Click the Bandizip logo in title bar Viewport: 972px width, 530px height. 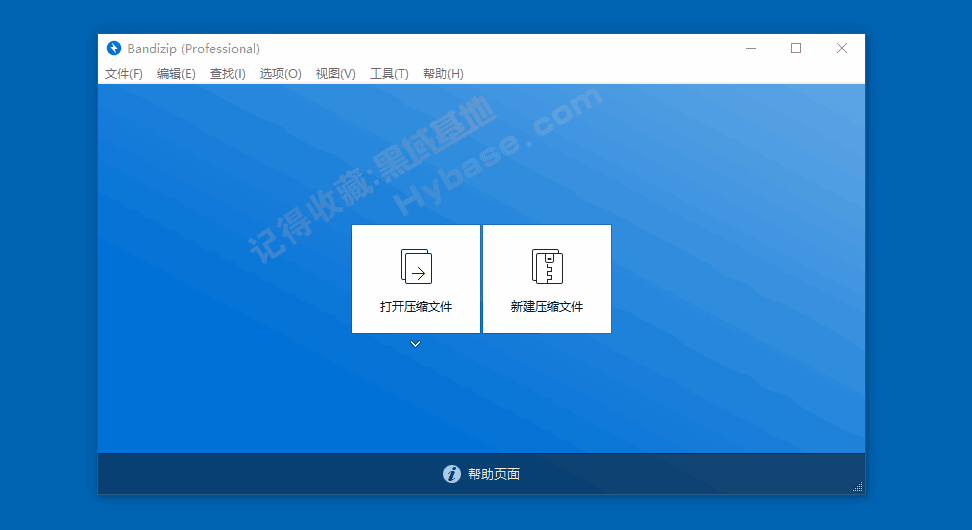coord(113,48)
